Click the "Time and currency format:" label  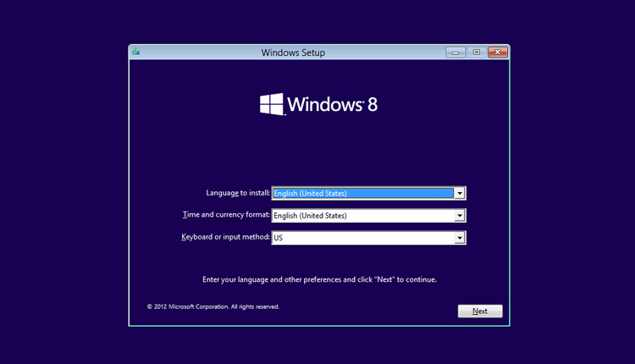pos(226,215)
